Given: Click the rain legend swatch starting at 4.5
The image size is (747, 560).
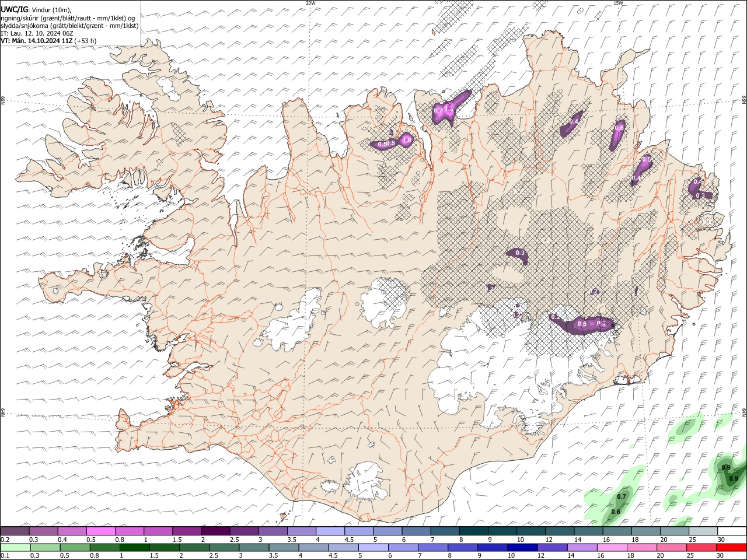Looking at the screenshot, I should [343, 547].
